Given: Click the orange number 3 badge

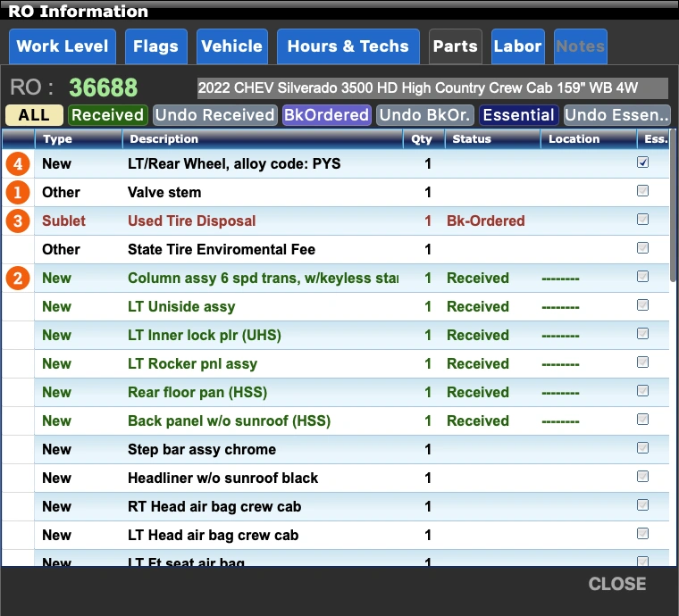Looking at the screenshot, I should pos(18,221).
